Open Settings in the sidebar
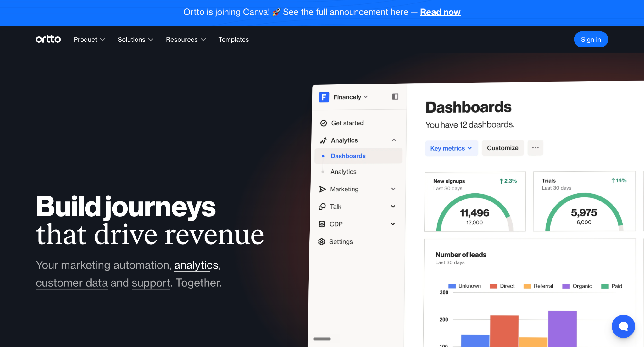This screenshot has height=347, width=644. [x=341, y=242]
